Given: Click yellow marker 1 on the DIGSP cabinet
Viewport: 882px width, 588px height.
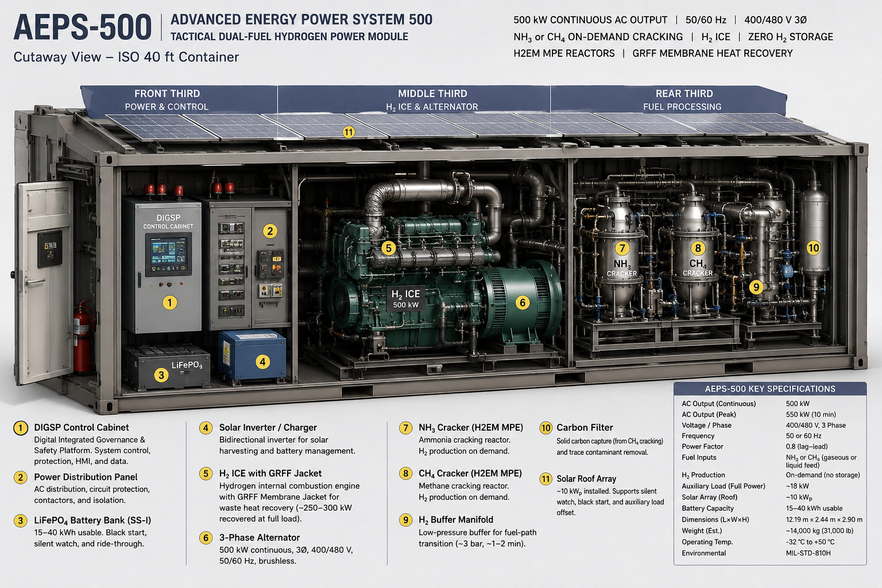Looking at the screenshot, I should (169, 303).
